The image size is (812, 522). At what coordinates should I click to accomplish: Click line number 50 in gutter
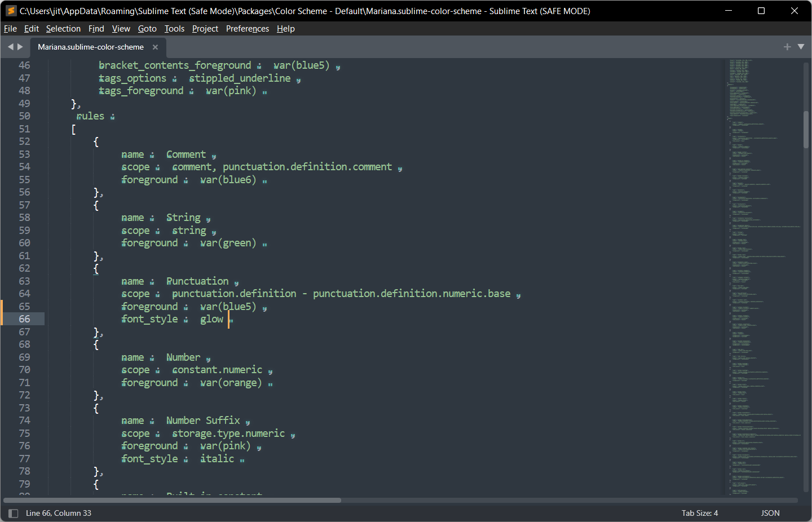pos(24,116)
